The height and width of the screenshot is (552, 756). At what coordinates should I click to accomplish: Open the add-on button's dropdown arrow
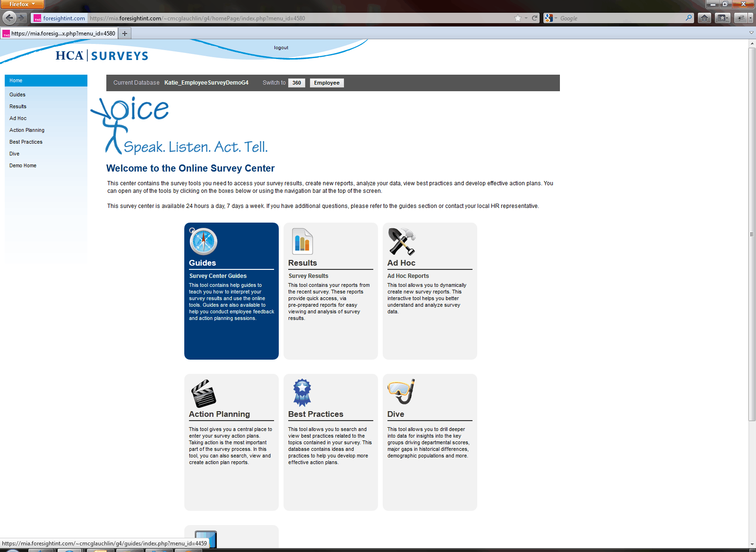tap(750, 18)
